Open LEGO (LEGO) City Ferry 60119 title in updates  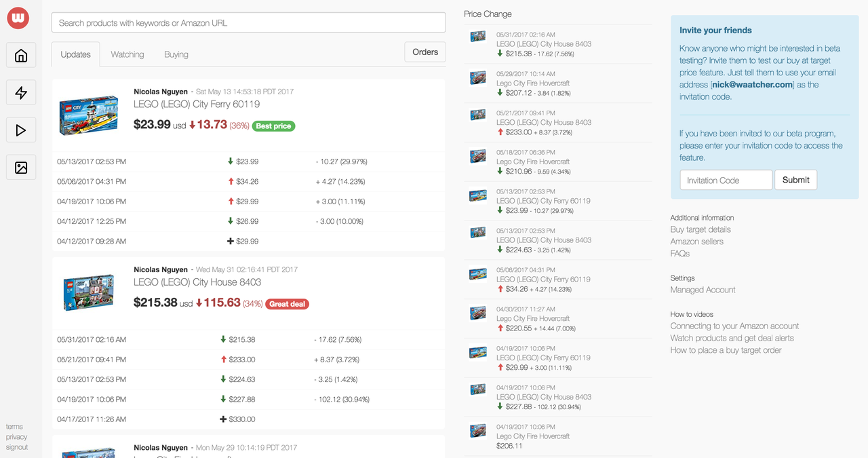tap(197, 104)
